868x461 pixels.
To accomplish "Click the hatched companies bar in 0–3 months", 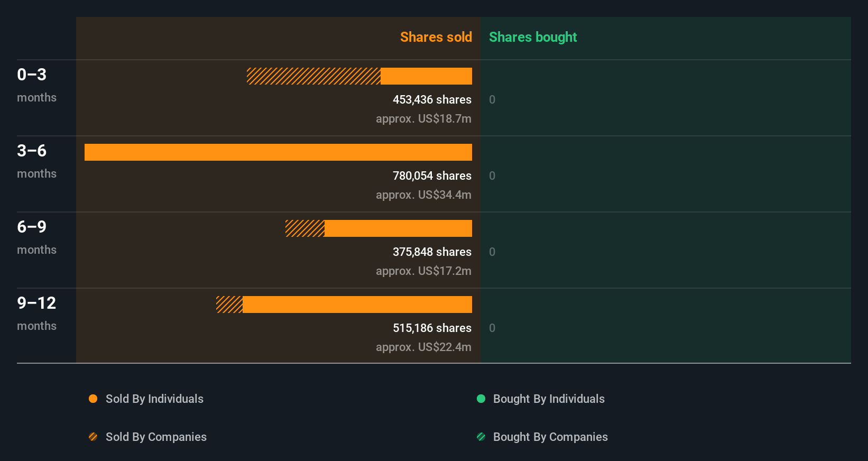I will [313, 76].
